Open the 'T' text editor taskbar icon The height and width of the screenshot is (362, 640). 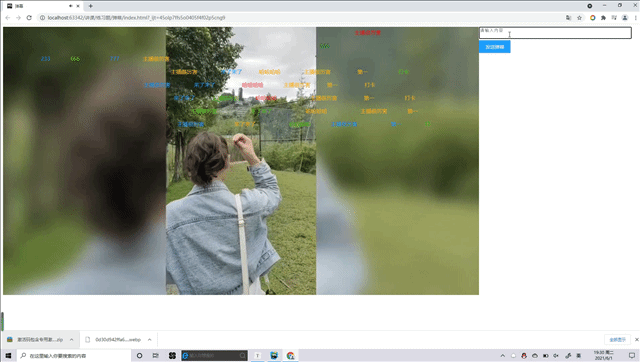258,355
